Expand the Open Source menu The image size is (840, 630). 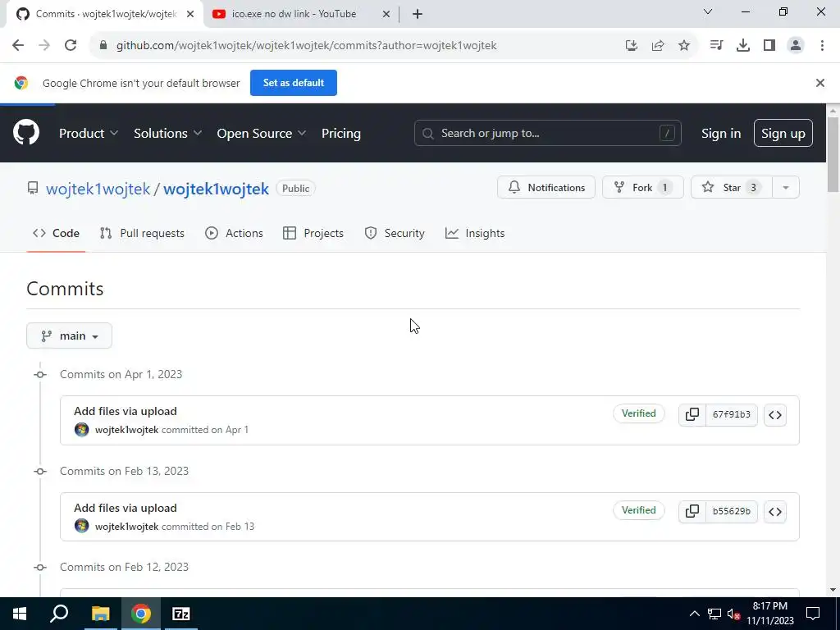tap(262, 134)
